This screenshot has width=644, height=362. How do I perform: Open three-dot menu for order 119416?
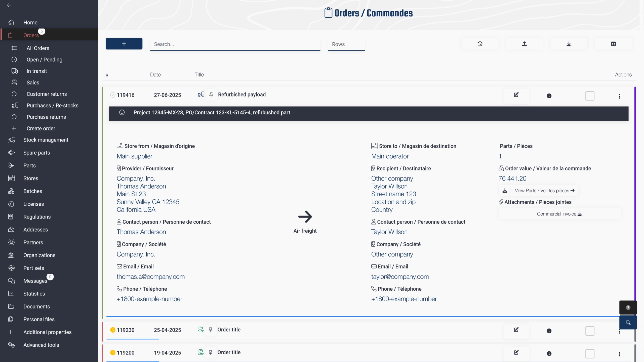[619, 96]
